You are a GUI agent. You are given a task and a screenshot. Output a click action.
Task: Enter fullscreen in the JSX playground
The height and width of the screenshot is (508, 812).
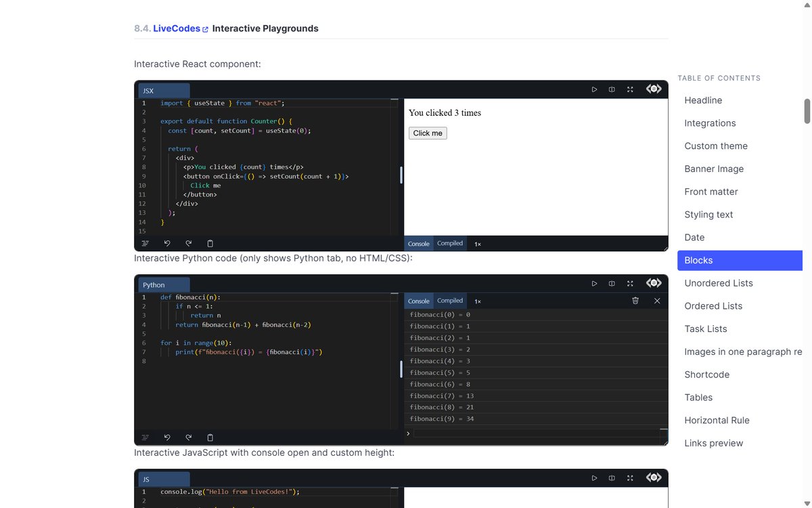tap(630, 89)
